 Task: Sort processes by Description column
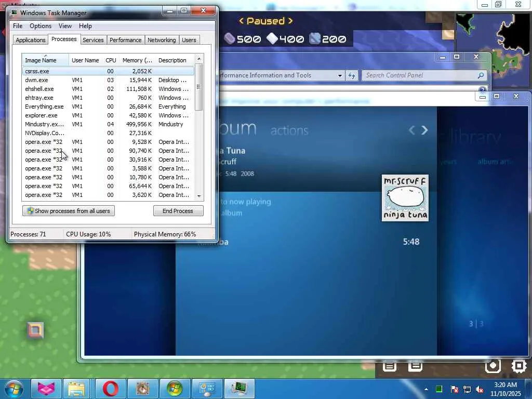click(175, 60)
